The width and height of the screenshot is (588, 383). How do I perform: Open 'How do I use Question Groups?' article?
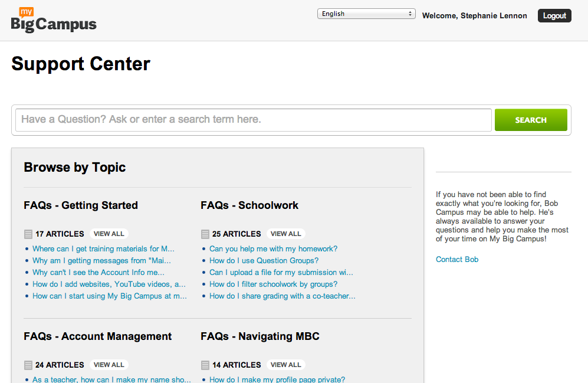pos(264,260)
